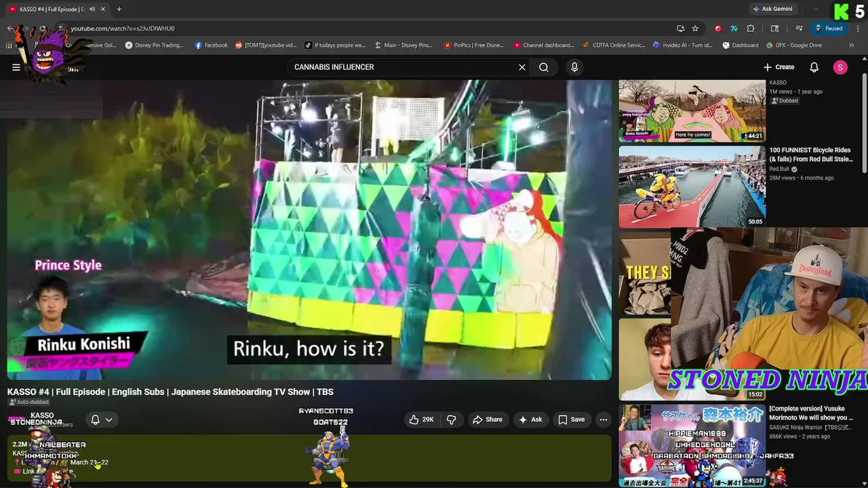Viewport: 868px width, 488px height.
Task: Open the Red Bull bicycle rides thumbnail
Action: pos(692,186)
